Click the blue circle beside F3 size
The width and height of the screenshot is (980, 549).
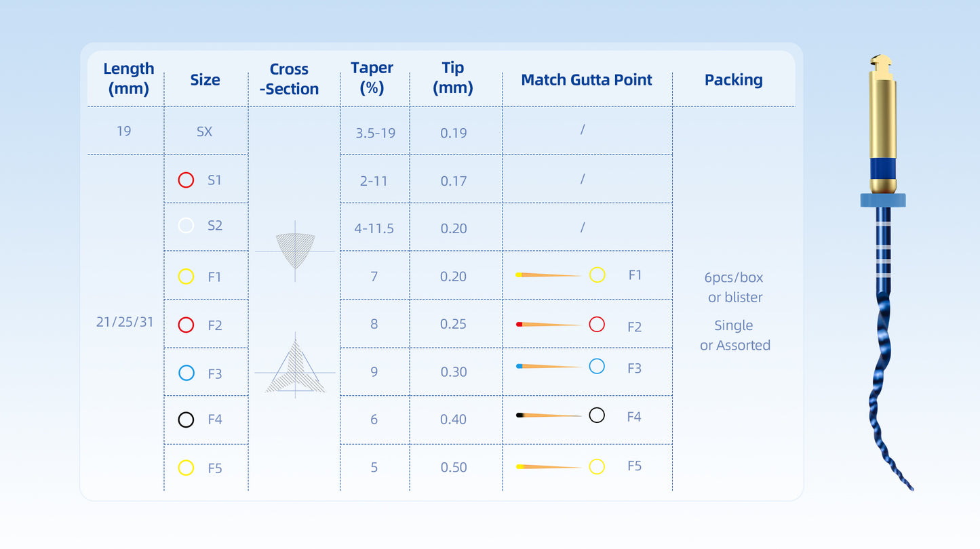186,373
